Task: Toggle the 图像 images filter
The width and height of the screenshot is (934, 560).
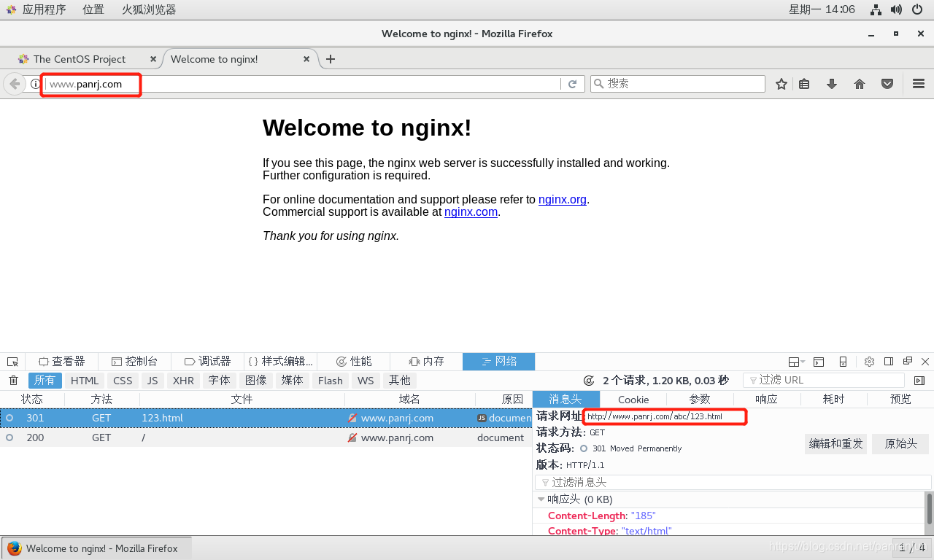Action: (x=256, y=381)
